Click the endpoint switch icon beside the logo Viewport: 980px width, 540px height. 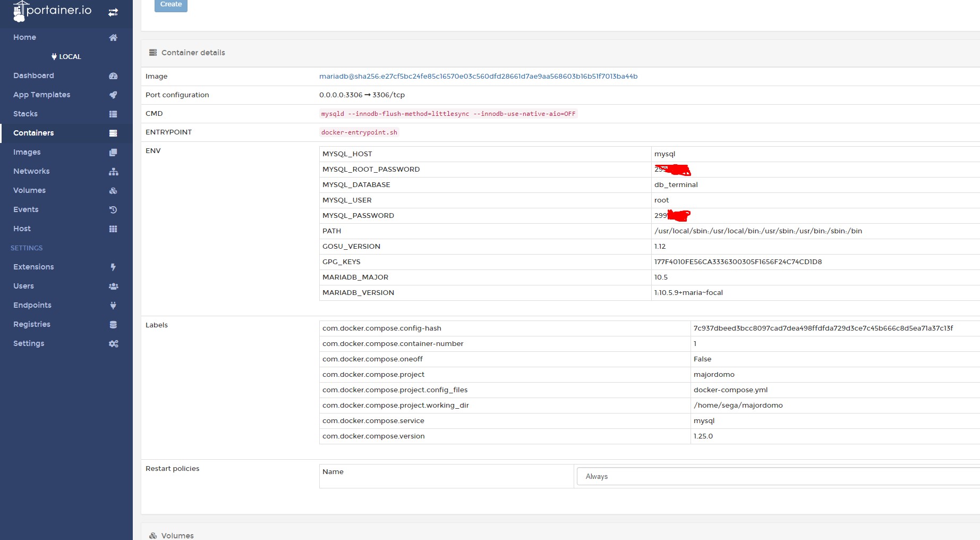pos(113,11)
